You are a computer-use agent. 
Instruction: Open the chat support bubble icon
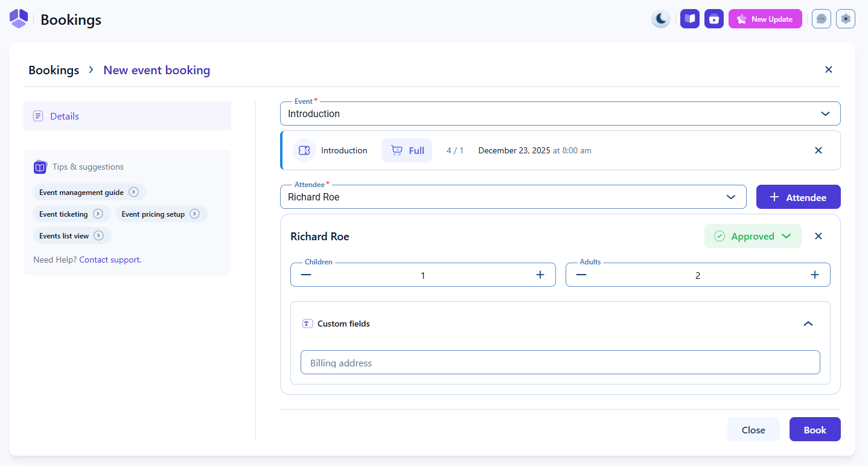pyautogui.click(x=822, y=19)
